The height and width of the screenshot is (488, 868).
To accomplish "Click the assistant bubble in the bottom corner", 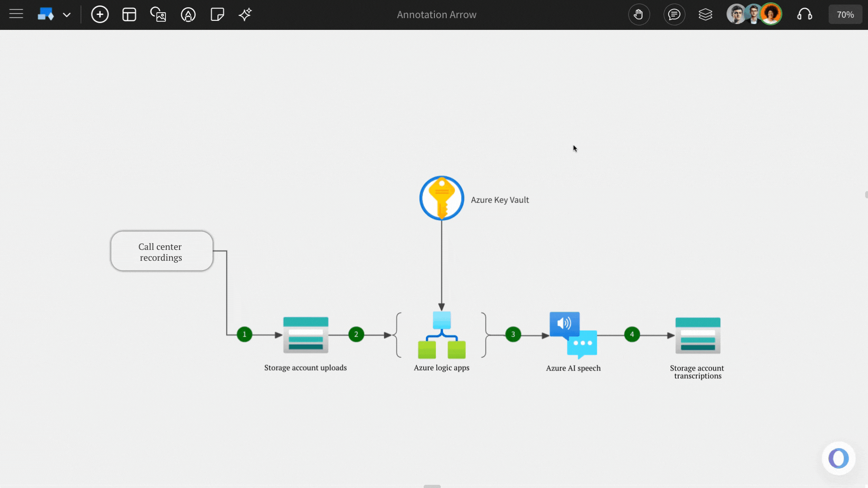I will click(838, 458).
